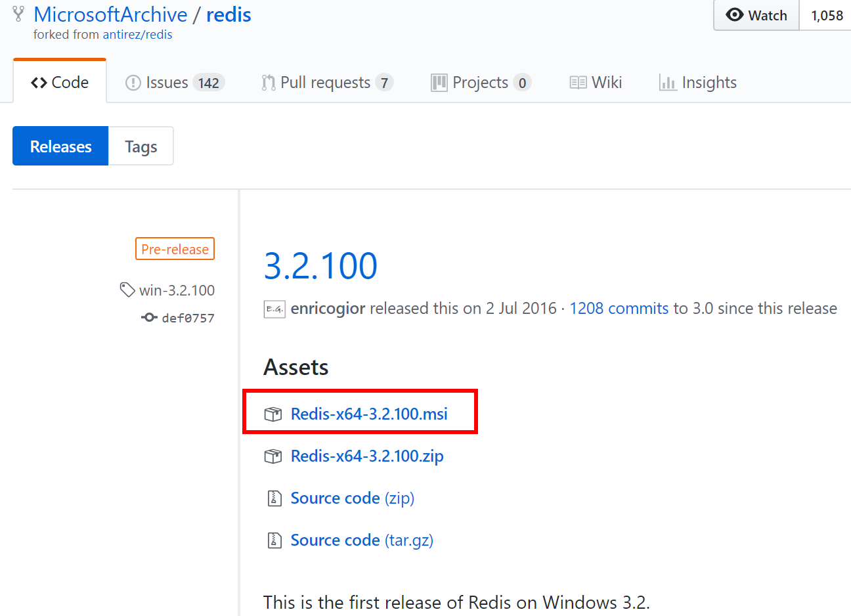851x616 pixels.
Task: Click the eye icon on the Watch button
Action: pyautogui.click(x=735, y=14)
